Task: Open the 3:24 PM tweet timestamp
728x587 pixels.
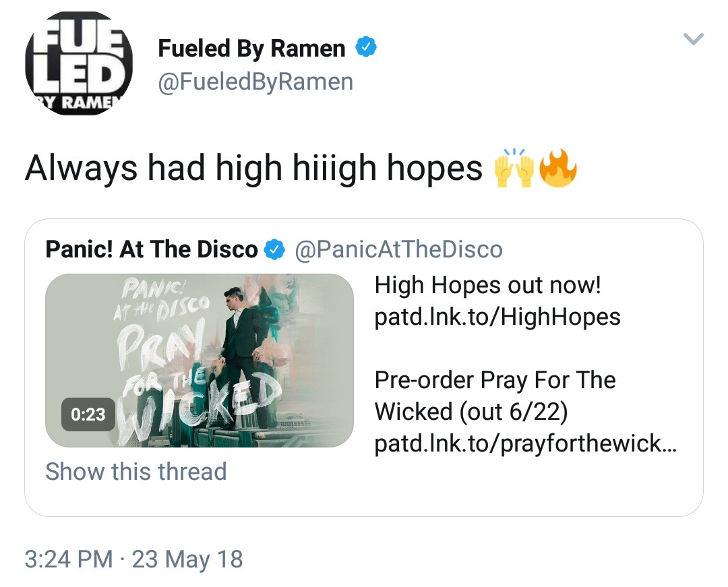Action: pos(69,559)
